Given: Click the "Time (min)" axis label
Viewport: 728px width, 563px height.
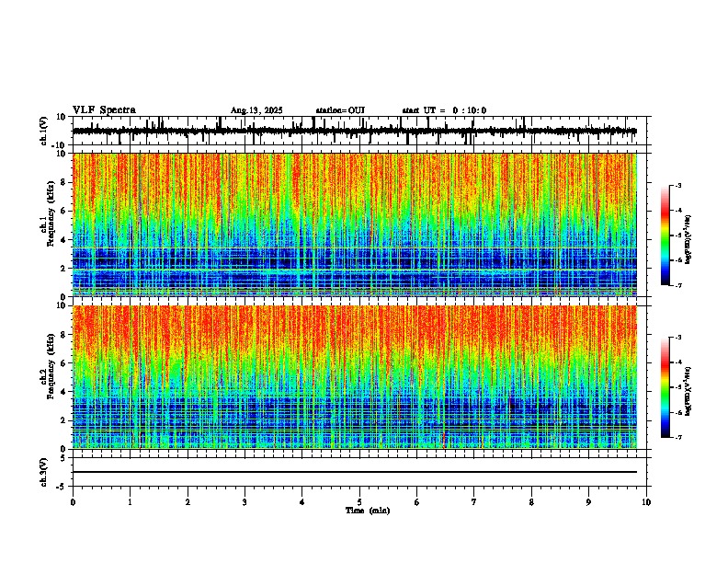Looking at the screenshot, I should tap(368, 511).
